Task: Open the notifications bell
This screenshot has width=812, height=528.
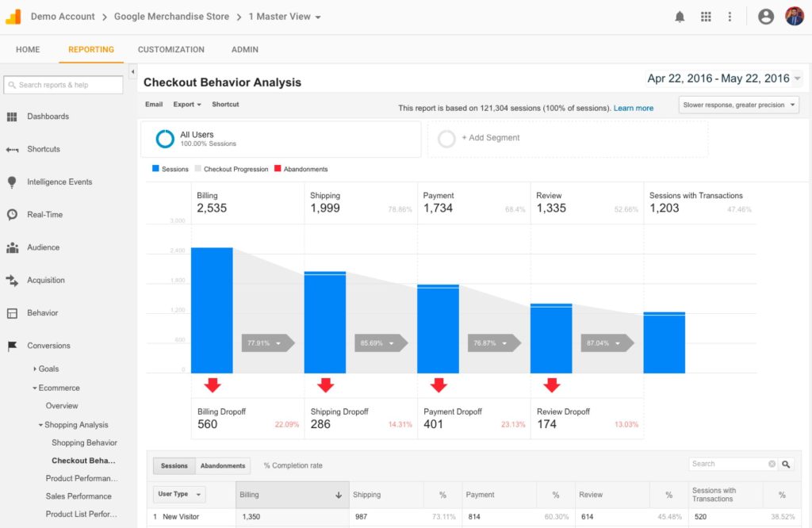Action: pyautogui.click(x=680, y=15)
